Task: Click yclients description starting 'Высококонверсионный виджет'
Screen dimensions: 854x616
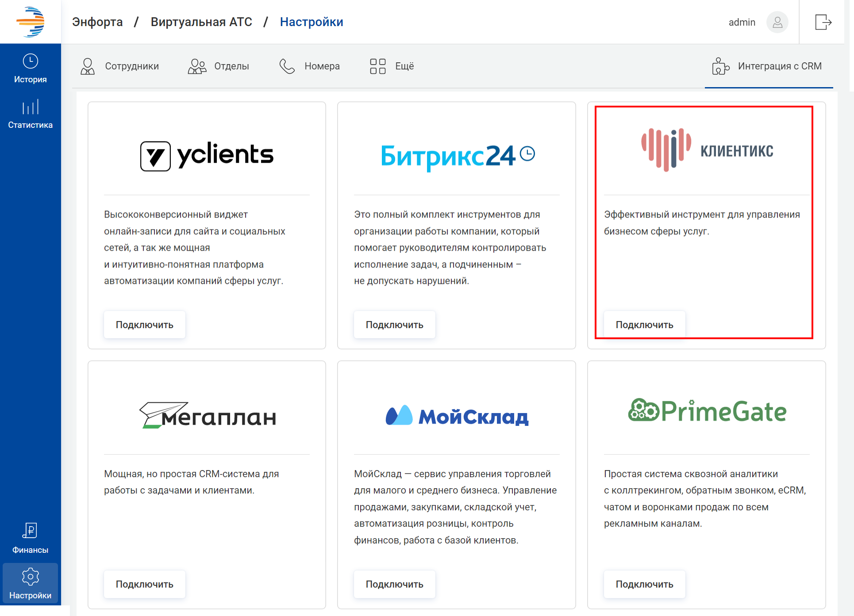Action: pos(195,248)
